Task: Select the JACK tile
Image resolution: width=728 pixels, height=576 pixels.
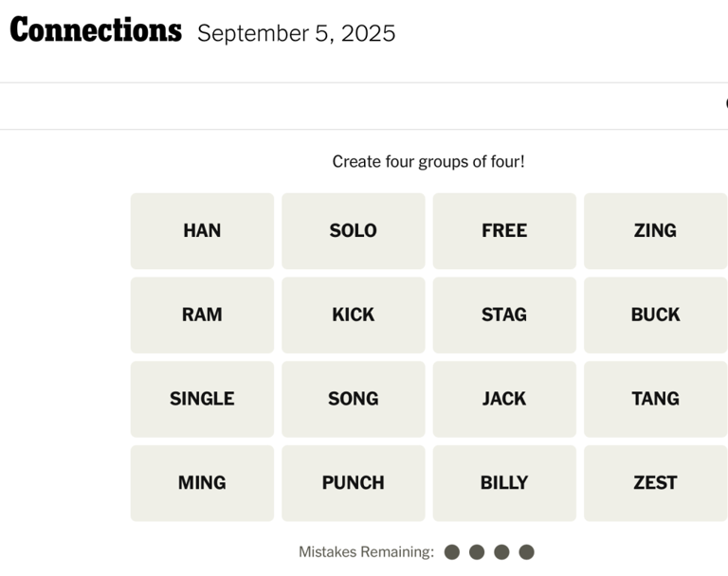Action: [504, 399]
